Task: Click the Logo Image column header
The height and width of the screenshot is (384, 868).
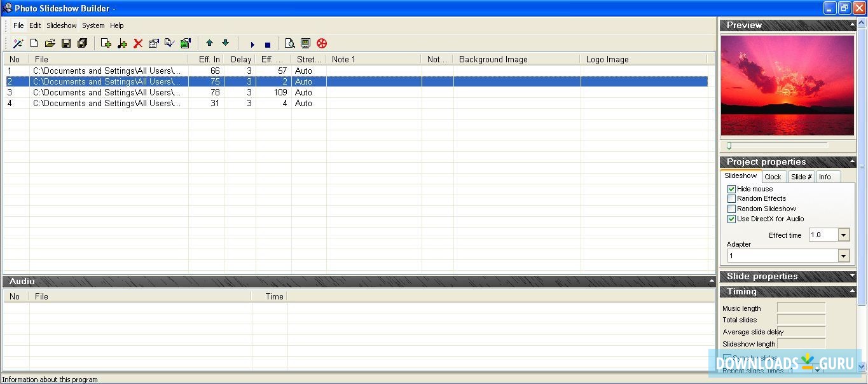Action: 644,59
